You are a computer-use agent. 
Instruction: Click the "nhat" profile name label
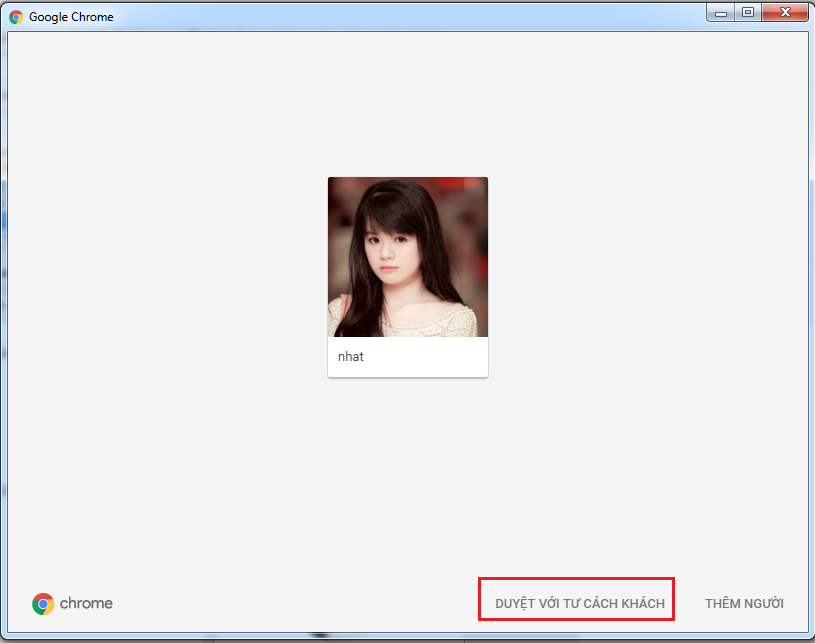[x=351, y=357]
